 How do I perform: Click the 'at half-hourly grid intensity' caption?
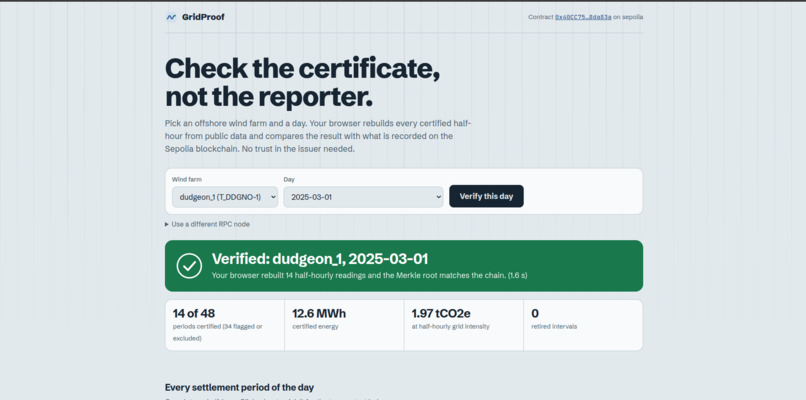point(450,326)
